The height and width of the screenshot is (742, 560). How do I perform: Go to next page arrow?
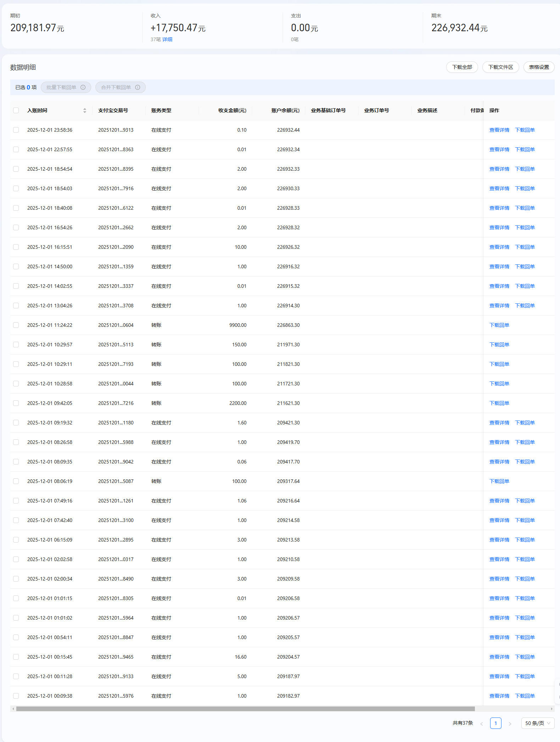point(510,724)
